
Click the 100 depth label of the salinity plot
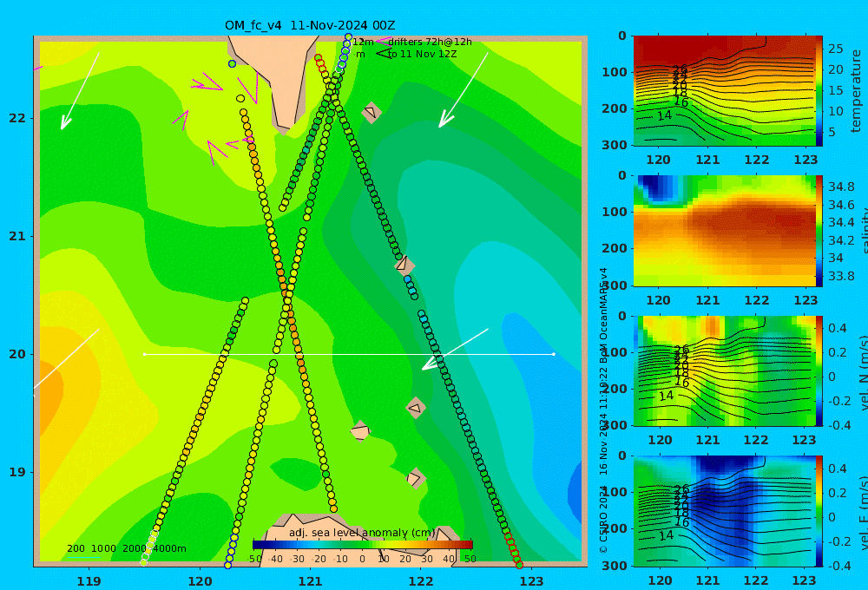615,212
